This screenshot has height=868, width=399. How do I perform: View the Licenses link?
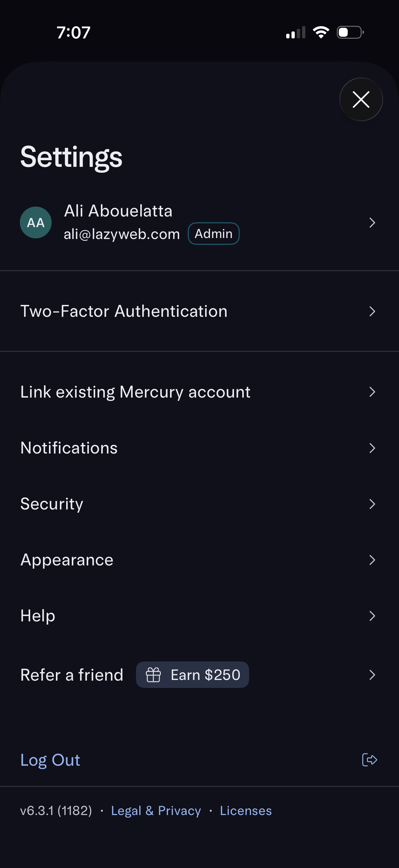point(246,810)
